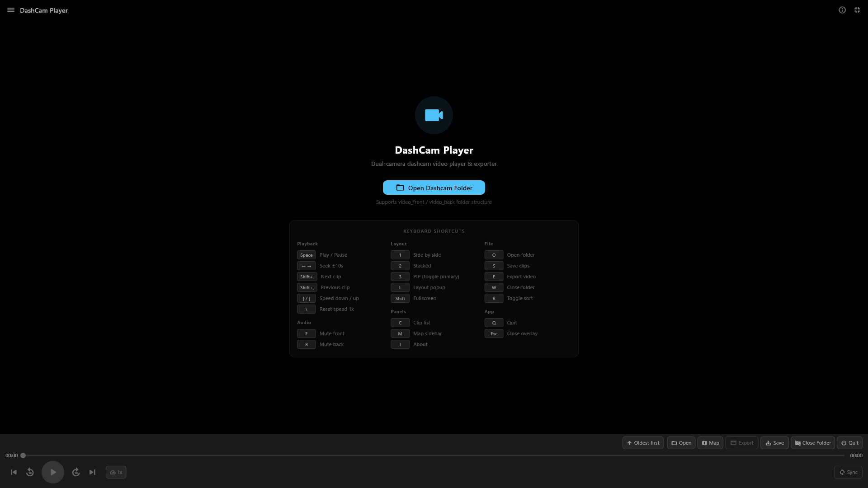Jump to the previous clip
This screenshot has width=868, height=488.
[13, 472]
